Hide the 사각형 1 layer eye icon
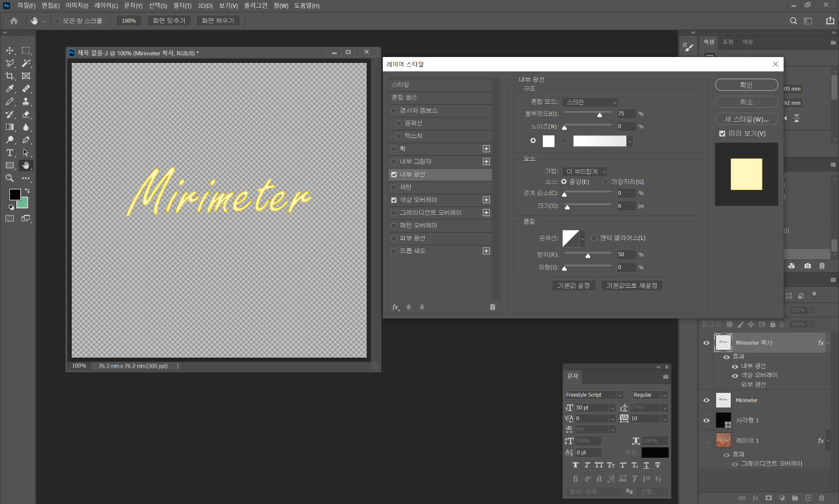 (x=706, y=420)
